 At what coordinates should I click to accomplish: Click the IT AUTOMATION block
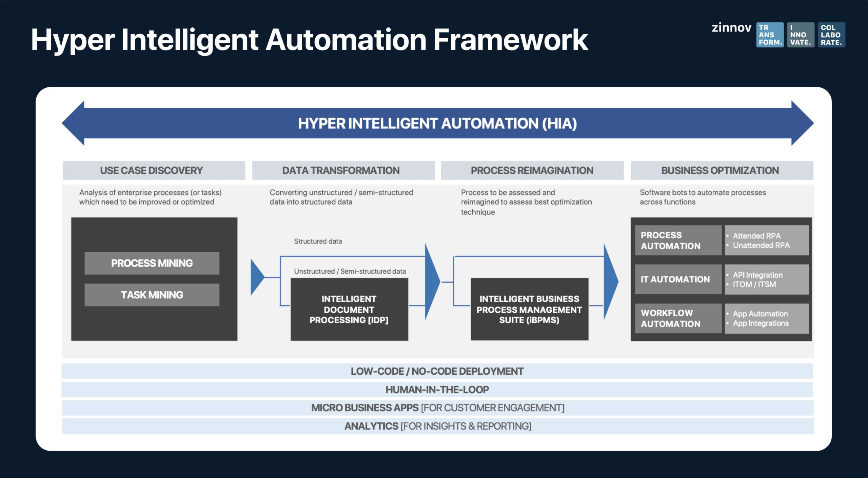(x=678, y=279)
